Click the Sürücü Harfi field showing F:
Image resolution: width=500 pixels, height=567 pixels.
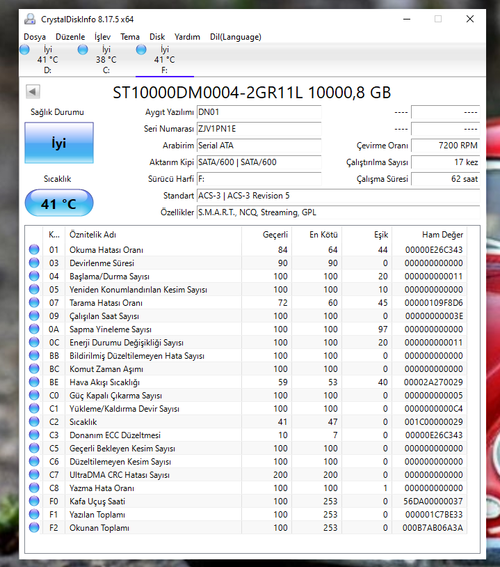259,179
